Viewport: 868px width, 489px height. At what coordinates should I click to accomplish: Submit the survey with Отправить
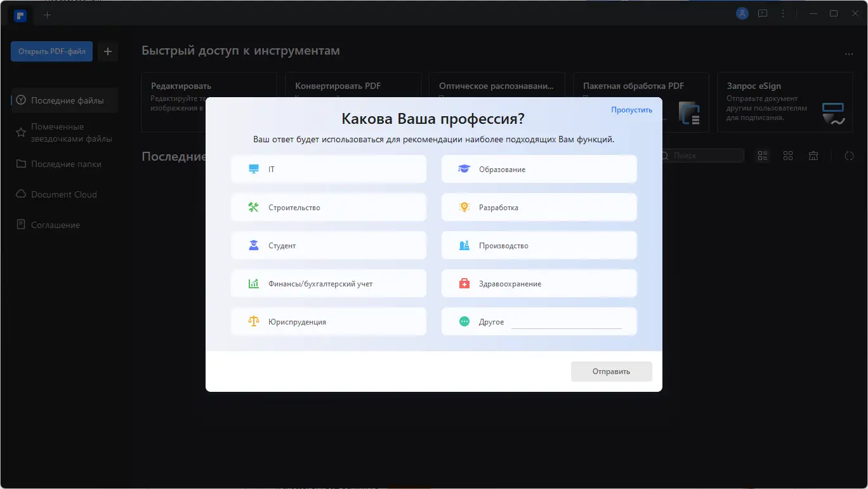[611, 372]
